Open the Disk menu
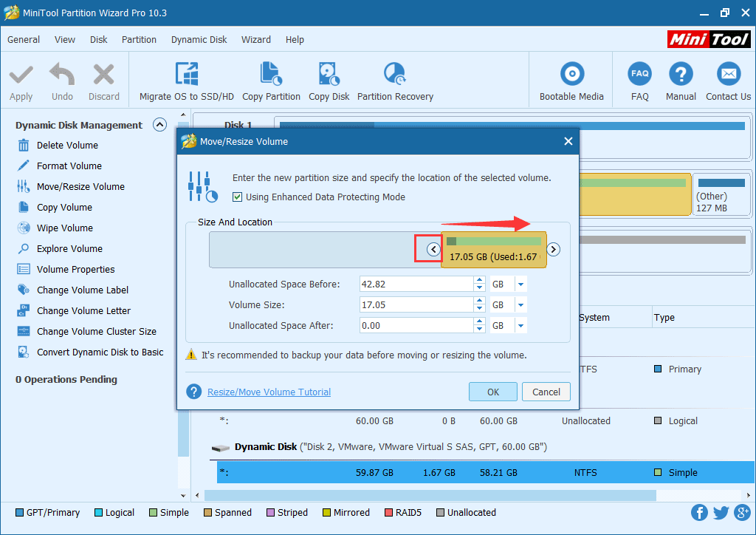 click(x=98, y=40)
